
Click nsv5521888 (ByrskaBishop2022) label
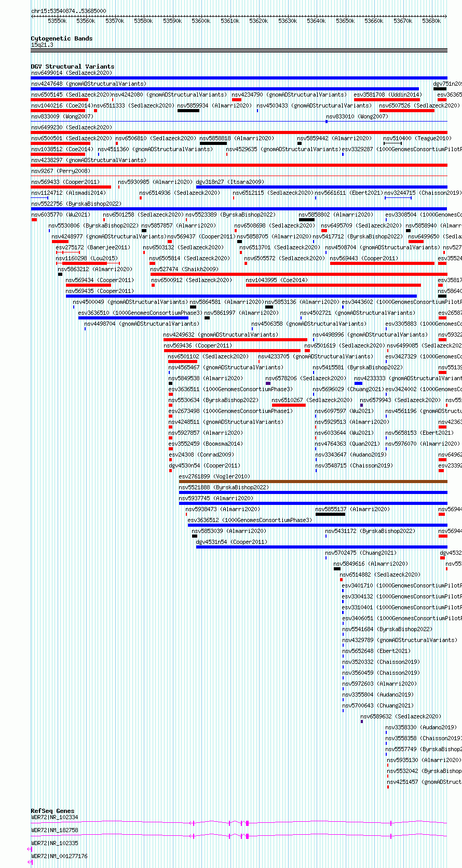tap(224, 487)
